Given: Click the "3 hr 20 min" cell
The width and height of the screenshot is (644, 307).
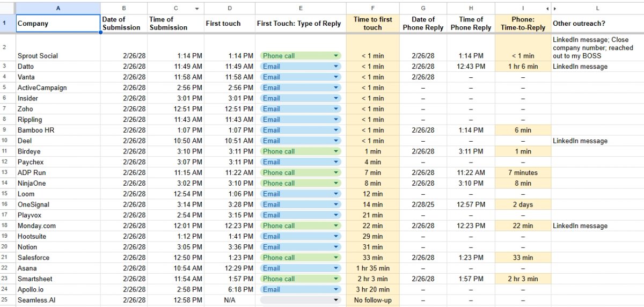Looking at the screenshot, I should point(372,289).
